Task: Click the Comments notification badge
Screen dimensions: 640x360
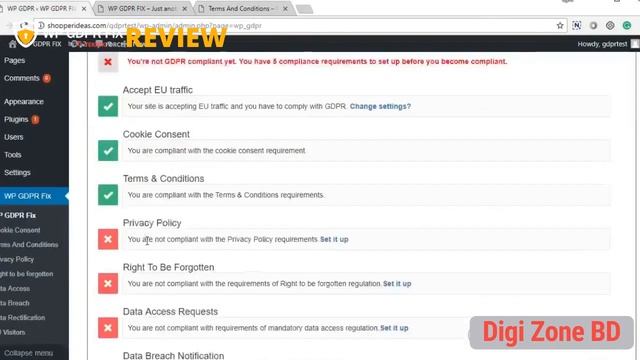Action: click(x=47, y=78)
